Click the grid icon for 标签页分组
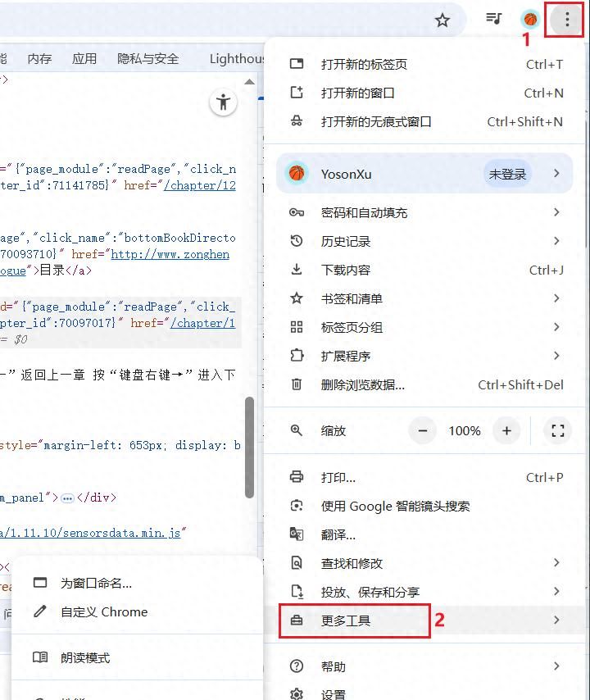This screenshot has height=700, width=590. [297, 327]
